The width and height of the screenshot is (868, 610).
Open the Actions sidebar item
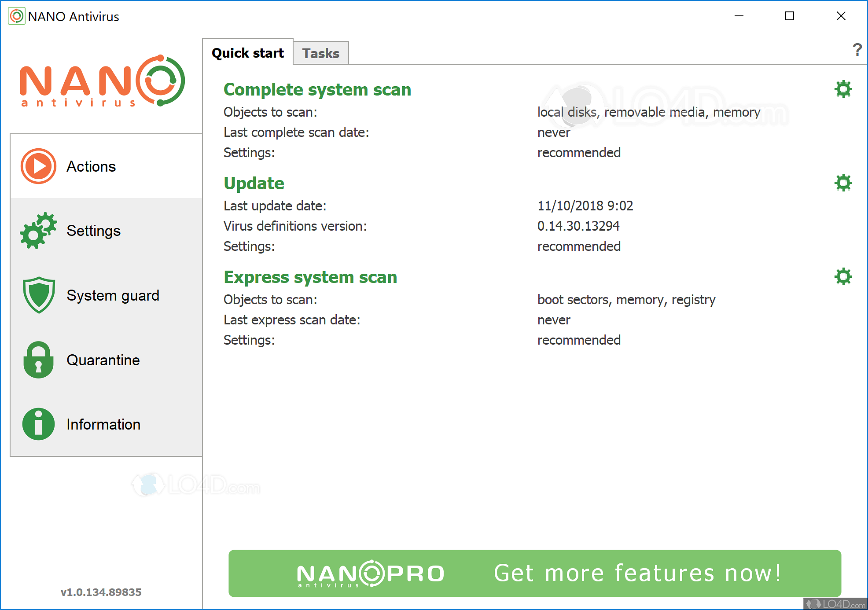tap(107, 166)
